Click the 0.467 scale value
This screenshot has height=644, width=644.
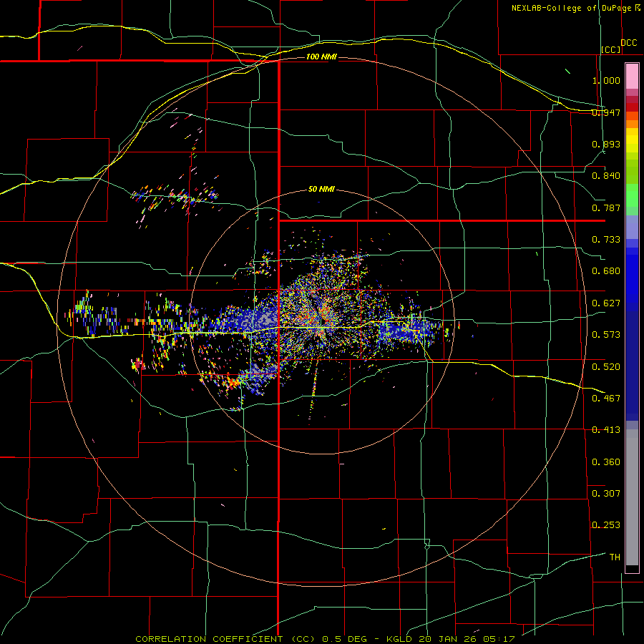tap(606, 399)
